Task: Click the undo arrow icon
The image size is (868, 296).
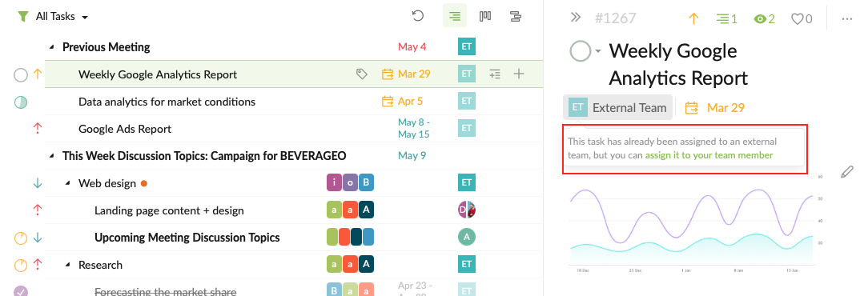Action: pyautogui.click(x=418, y=16)
